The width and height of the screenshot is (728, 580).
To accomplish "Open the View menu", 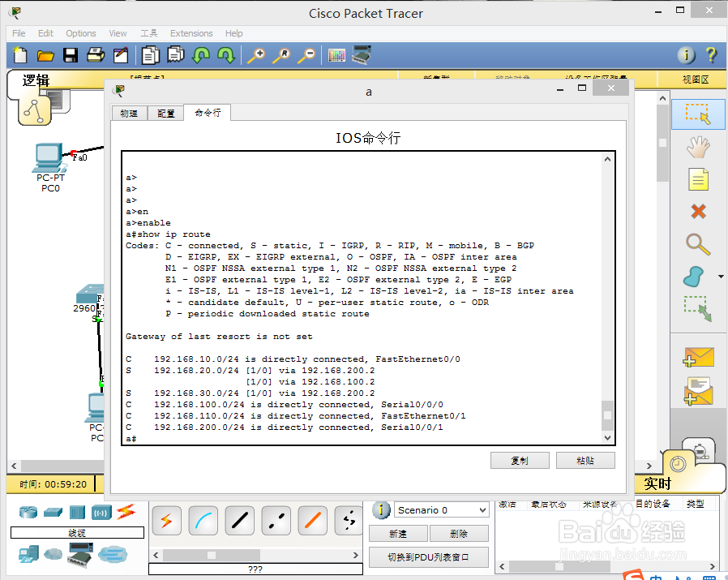I will coord(118,33).
